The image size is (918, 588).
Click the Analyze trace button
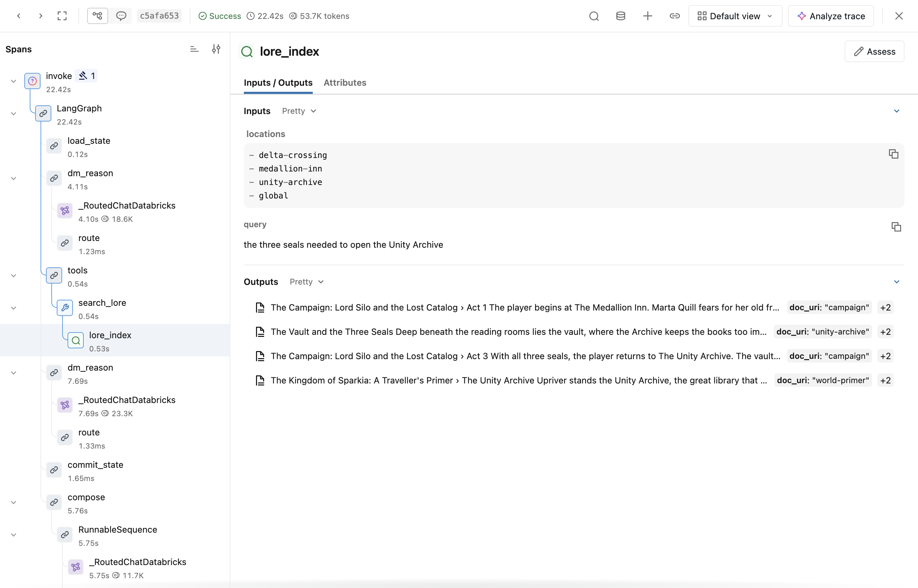(831, 16)
